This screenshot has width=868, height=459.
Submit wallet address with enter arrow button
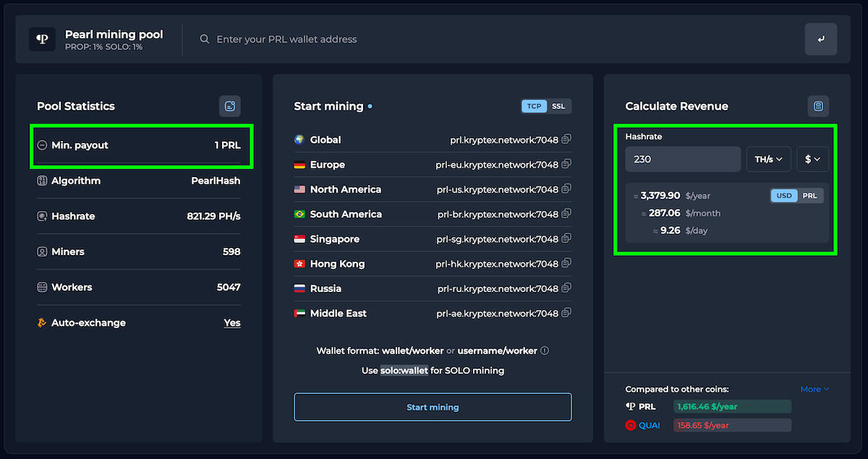pyautogui.click(x=821, y=39)
